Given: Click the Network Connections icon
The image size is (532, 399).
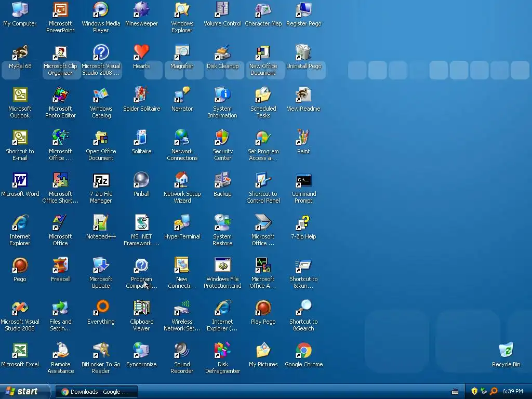Looking at the screenshot, I should [182, 137].
